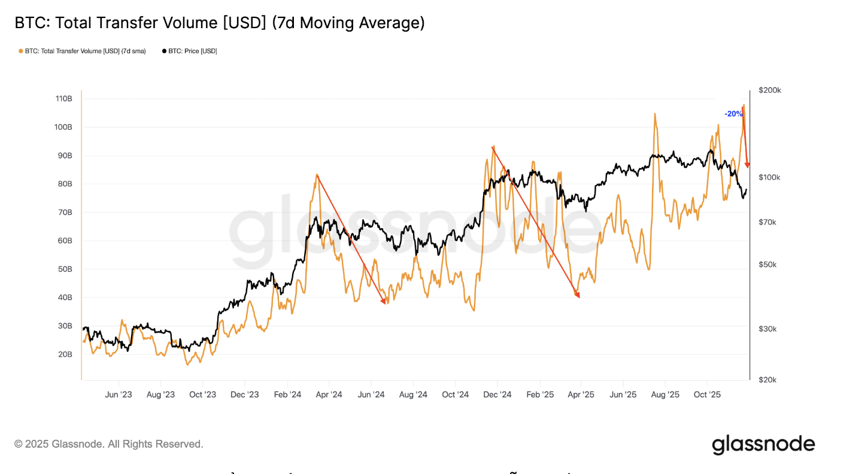Click the Glassnode copyright notice text
The height and width of the screenshot is (474, 868).
(x=109, y=444)
